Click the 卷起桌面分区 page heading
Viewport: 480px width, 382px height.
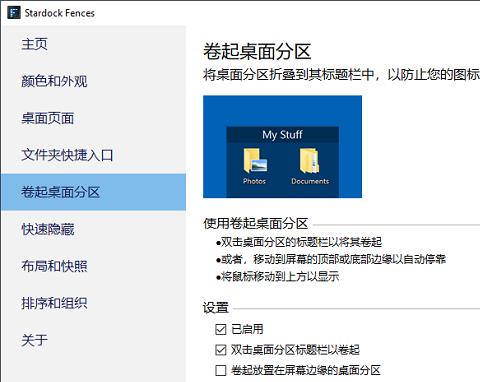(x=257, y=52)
